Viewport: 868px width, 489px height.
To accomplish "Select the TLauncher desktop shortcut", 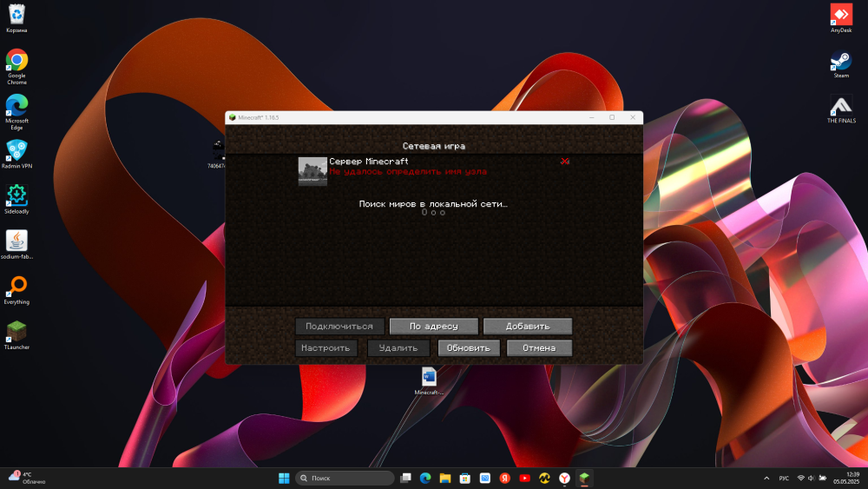I will pyautogui.click(x=16, y=335).
